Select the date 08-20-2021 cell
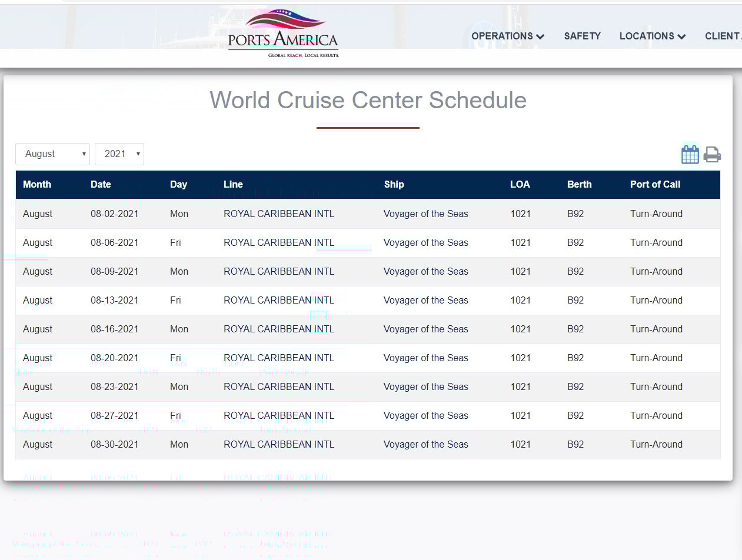Image resolution: width=742 pixels, height=560 pixels. 115,358
